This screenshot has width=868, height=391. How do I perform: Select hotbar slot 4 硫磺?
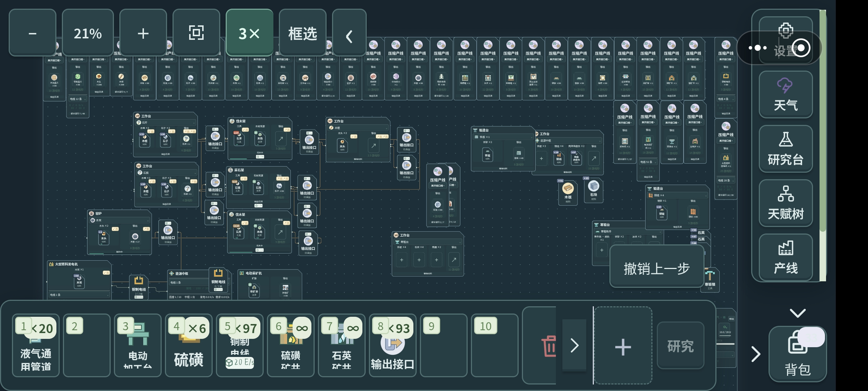[x=189, y=345]
